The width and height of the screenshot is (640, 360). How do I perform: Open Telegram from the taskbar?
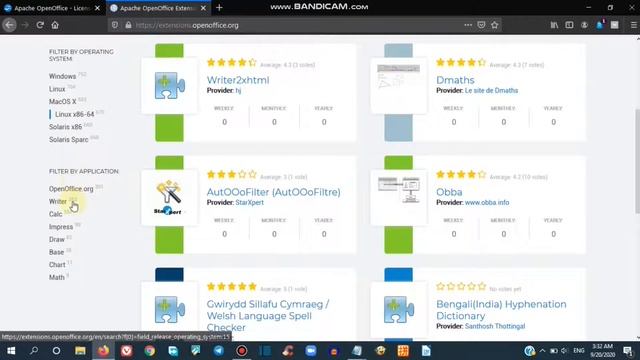tap(219, 351)
